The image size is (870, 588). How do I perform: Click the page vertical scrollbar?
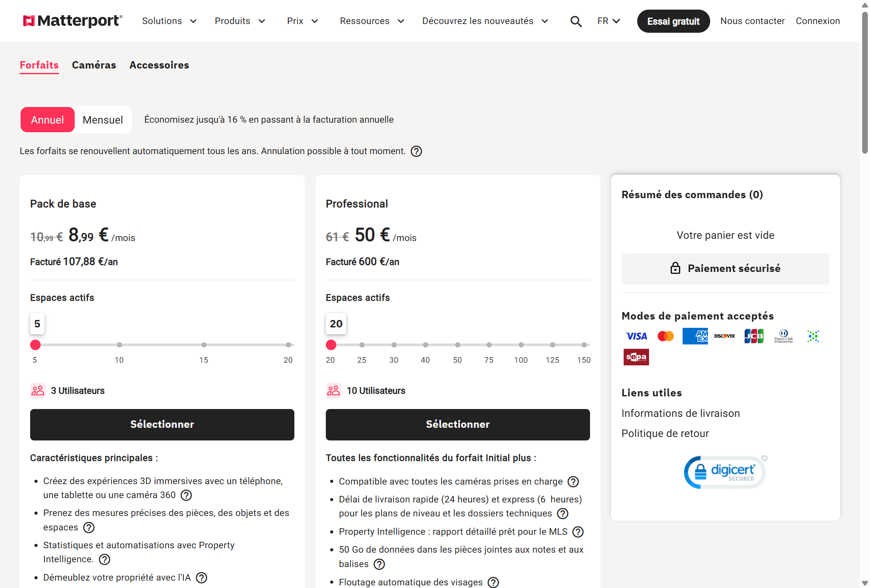coord(865,83)
